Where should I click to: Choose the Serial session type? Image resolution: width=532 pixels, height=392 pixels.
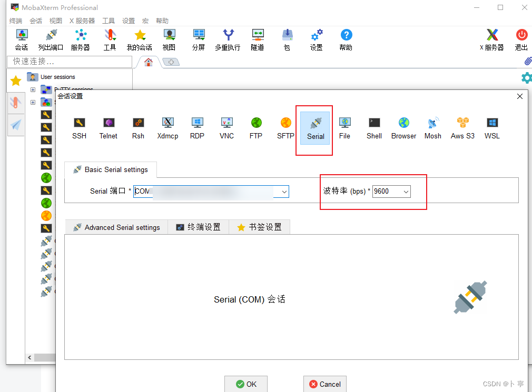315,128
